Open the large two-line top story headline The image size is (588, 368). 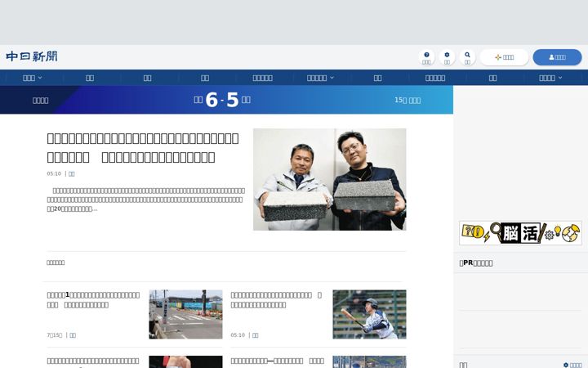[x=142, y=147]
